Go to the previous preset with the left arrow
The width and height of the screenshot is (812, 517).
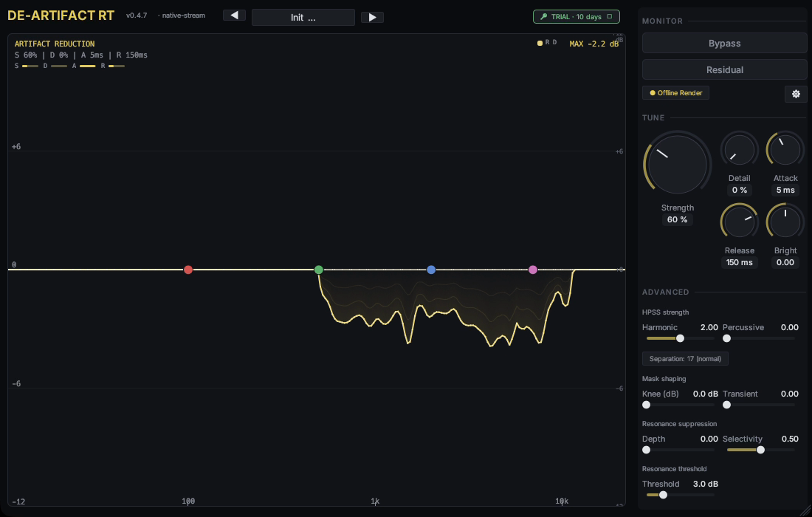(x=235, y=16)
